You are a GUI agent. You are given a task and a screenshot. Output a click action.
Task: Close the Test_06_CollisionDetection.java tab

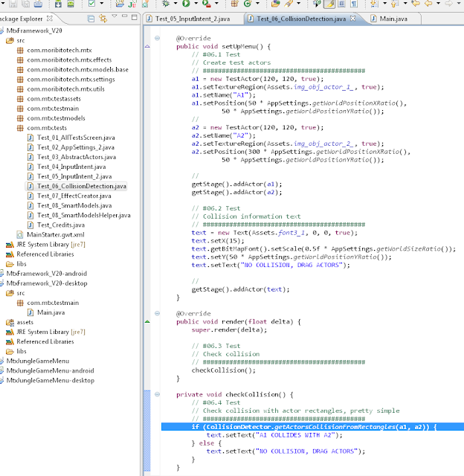[x=352, y=19]
